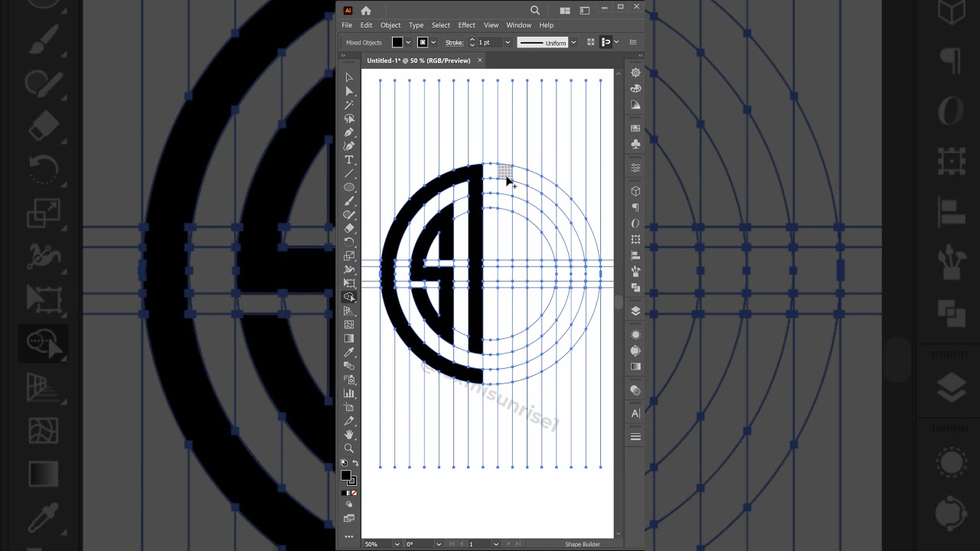
Task: Click the stroke weight stepper arrows
Action: 472,42
